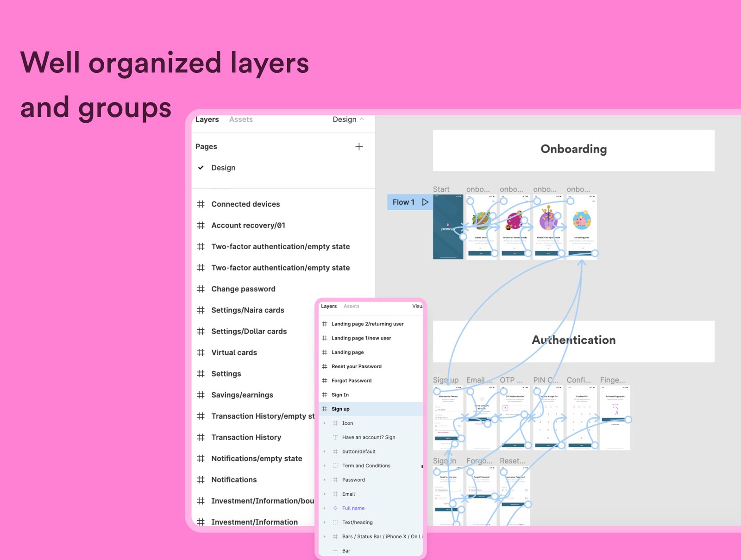Click the checkmark beside the Design page
Viewport: 741px width, 560px height.
point(201,168)
